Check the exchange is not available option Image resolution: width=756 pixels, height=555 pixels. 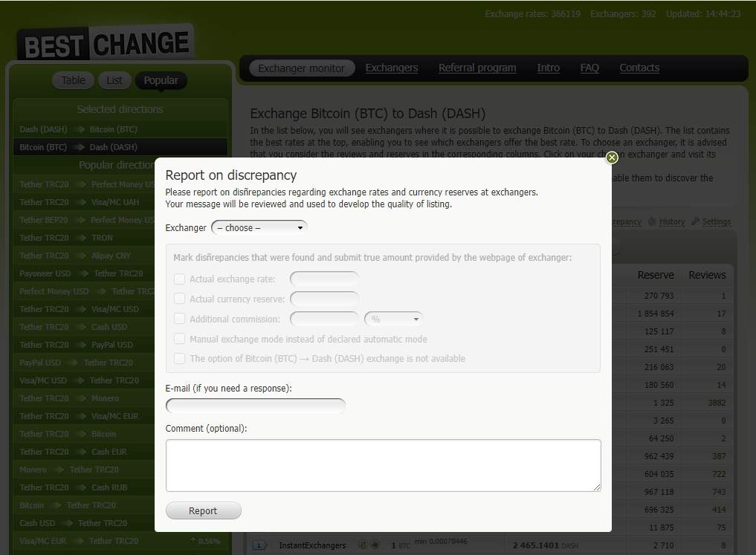pos(179,358)
